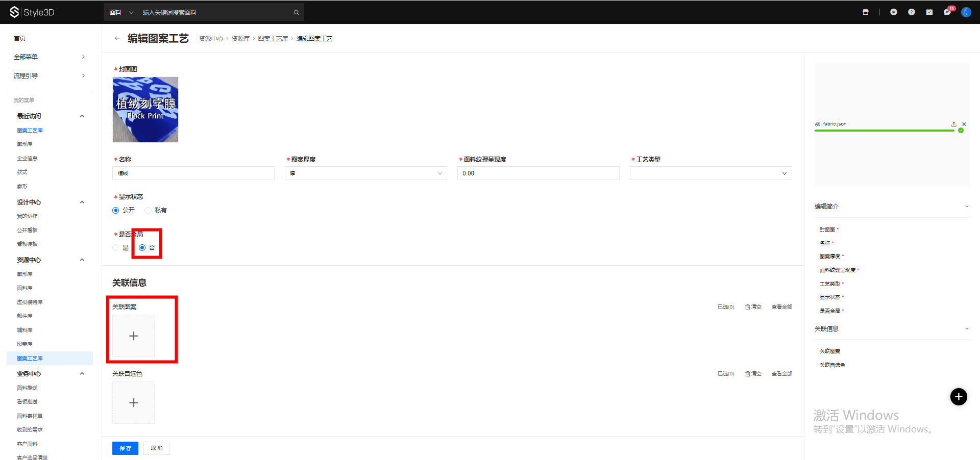This screenshot has width=980, height=460.
Task: Select the 私有 radio option
Action: click(148, 210)
